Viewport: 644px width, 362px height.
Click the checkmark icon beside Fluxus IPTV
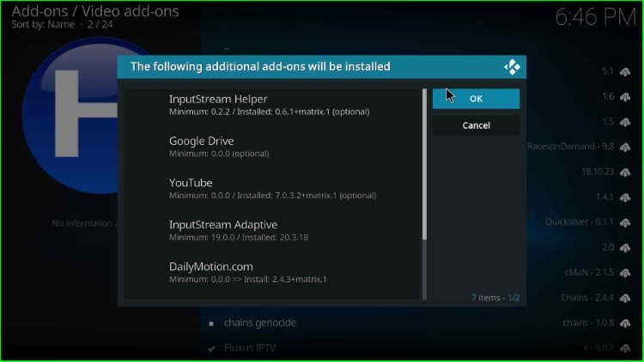click(x=211, y=348)
